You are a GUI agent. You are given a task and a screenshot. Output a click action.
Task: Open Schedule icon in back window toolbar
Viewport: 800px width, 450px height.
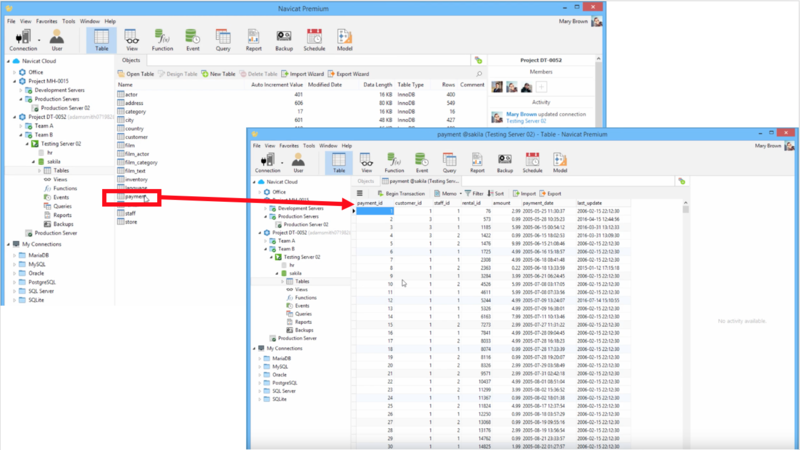pyautogui.click(x=314, y=40)
